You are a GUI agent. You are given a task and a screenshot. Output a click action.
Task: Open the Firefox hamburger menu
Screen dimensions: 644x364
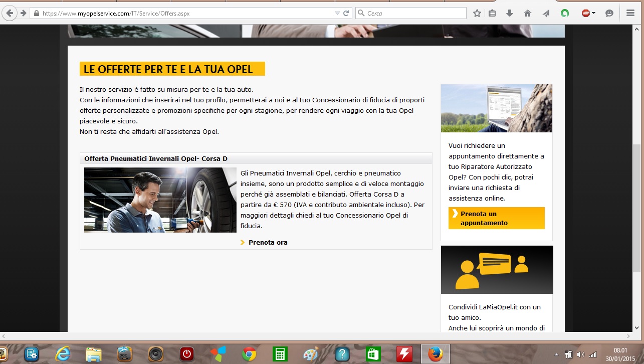pos(630,14)
